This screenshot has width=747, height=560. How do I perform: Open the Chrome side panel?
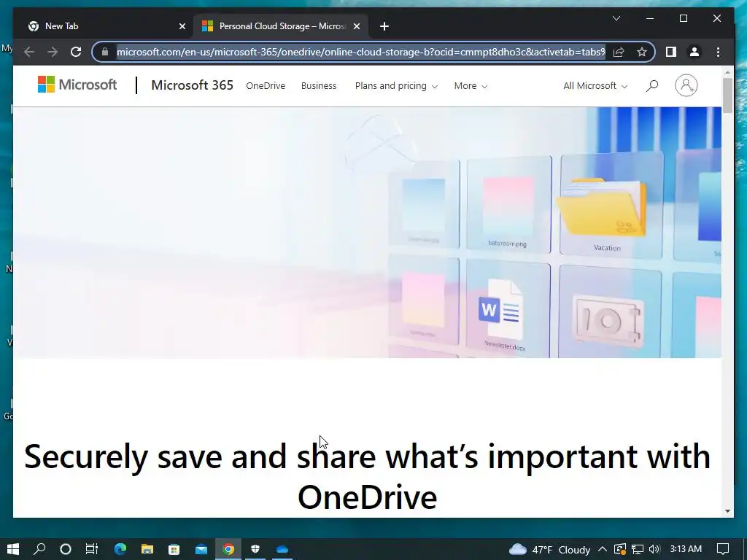click(671, 52)
